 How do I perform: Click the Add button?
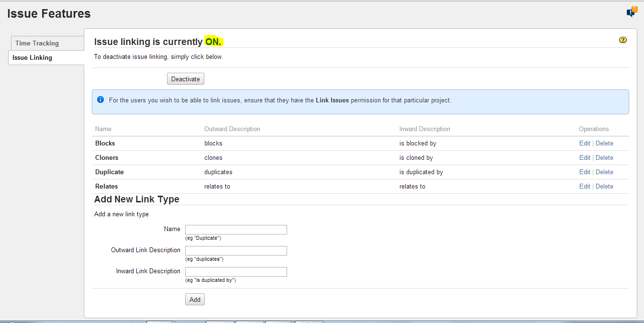195,300
